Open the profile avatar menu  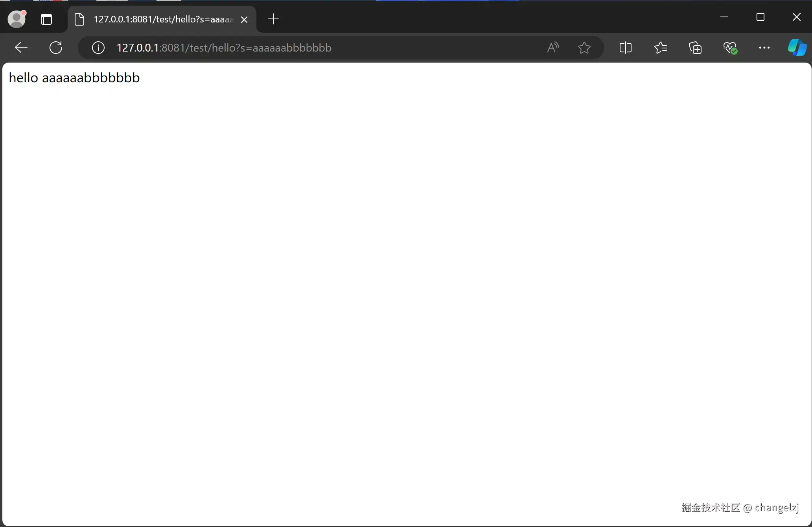(17, 19)
